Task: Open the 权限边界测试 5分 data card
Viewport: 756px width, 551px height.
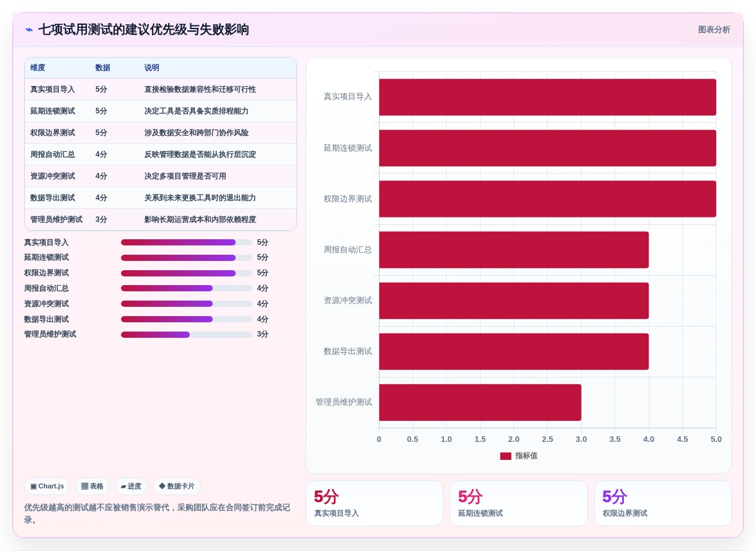Action: (663, 503)
